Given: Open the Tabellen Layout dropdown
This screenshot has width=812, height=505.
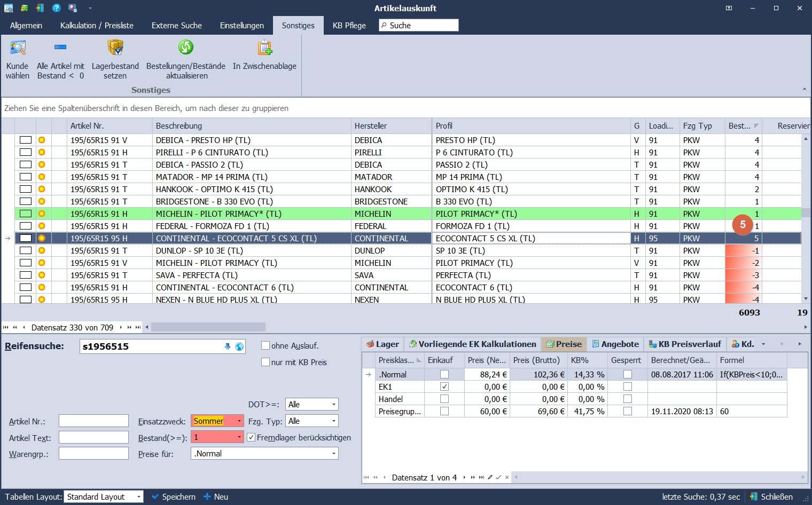Looking at the screenshot, I should [x=139, y=497].
